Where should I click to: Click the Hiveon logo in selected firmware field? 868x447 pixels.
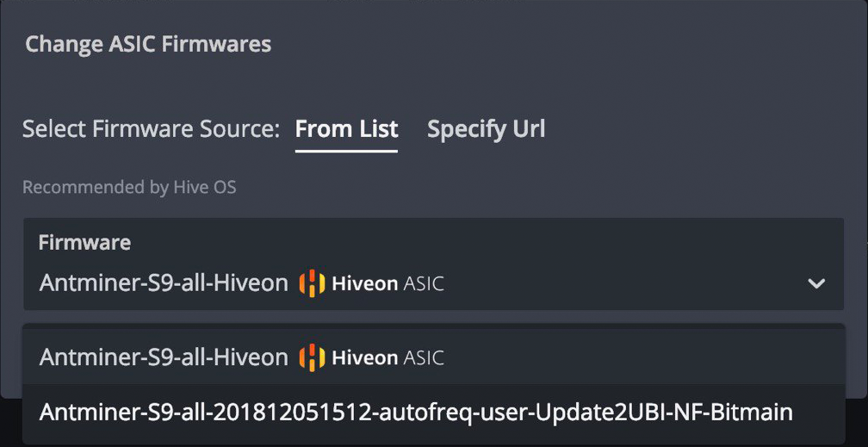(312, 283)
